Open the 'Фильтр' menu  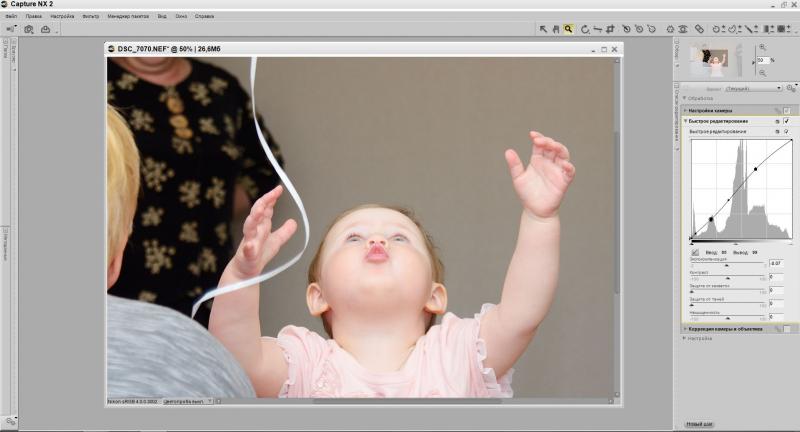91,16
